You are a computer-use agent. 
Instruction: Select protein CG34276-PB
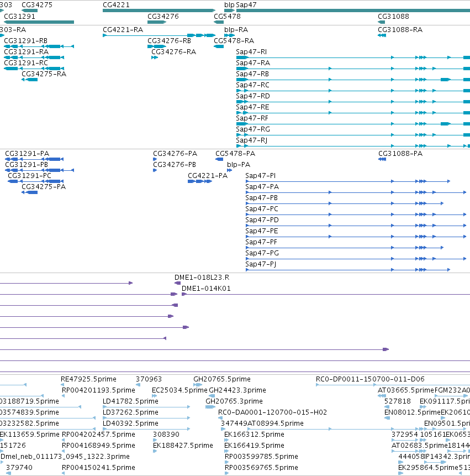[x=175, y=165]
